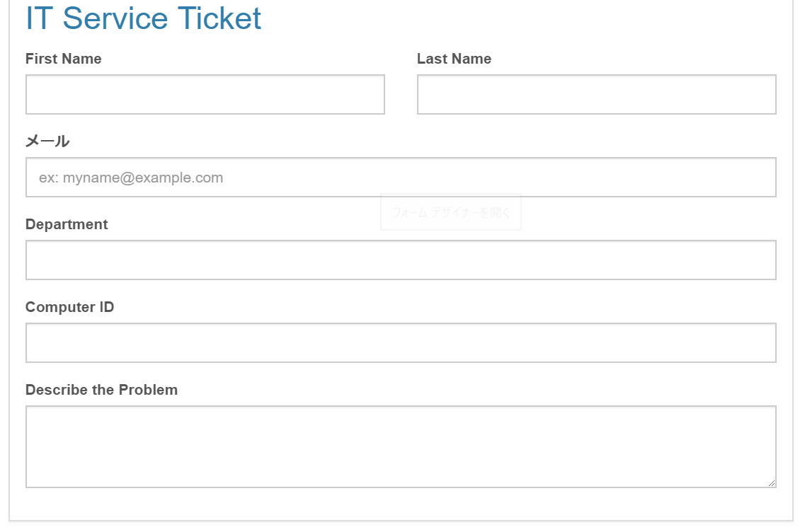
Task: Click the Computer ID label text
Action: click(69, 307)
